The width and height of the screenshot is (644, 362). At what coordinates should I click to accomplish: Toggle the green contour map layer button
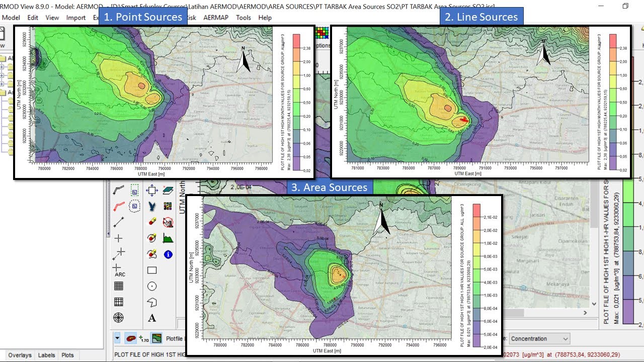[157, 338]
